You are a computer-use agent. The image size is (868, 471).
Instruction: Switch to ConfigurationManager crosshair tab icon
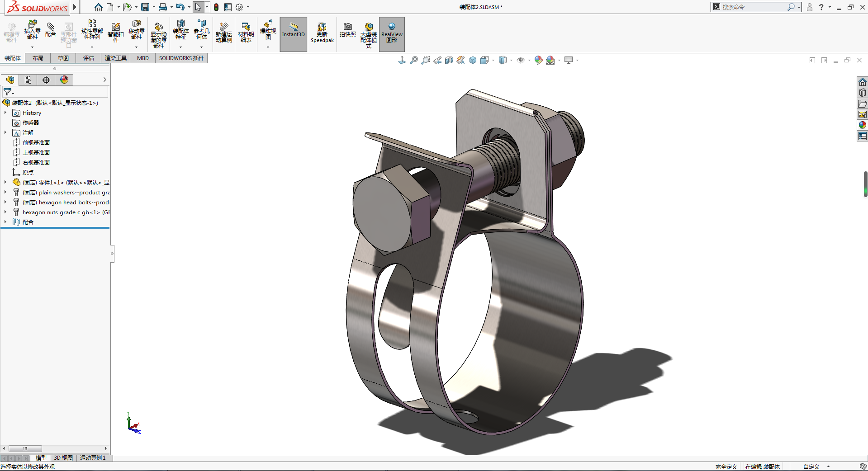(46, 80)
